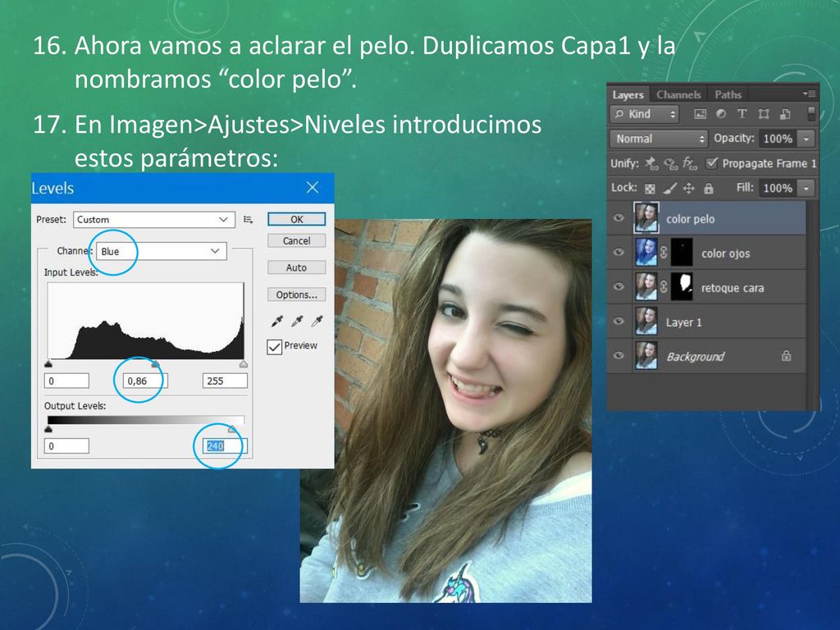Click Unify layer style icon
The height and width of the screenshot is (630, 840).
coord(689,163)
